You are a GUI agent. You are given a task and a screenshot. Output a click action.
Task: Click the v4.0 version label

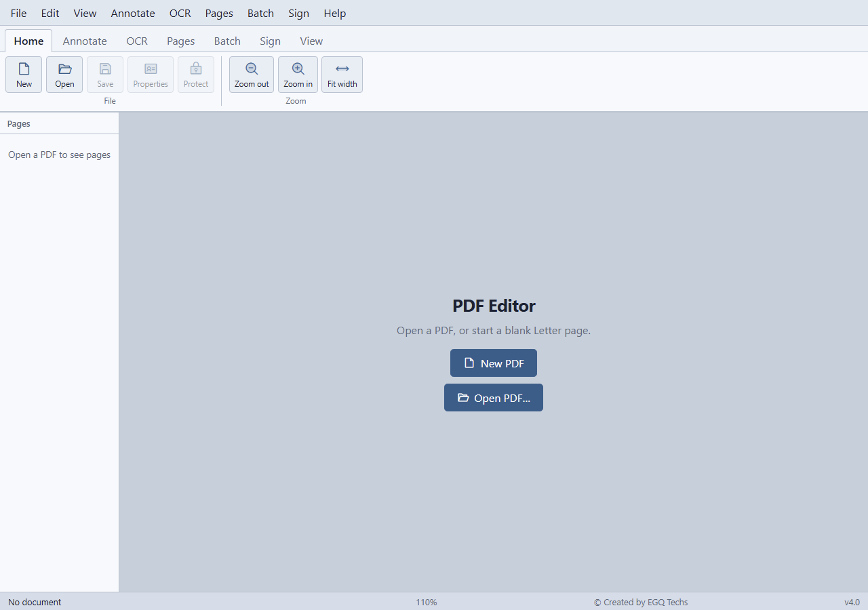click(x=852, y=602)
